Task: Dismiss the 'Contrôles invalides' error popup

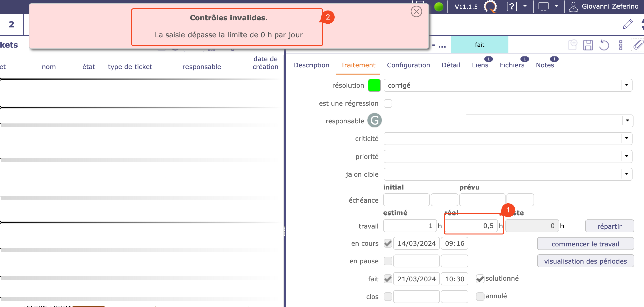Action: pos(416,12)
